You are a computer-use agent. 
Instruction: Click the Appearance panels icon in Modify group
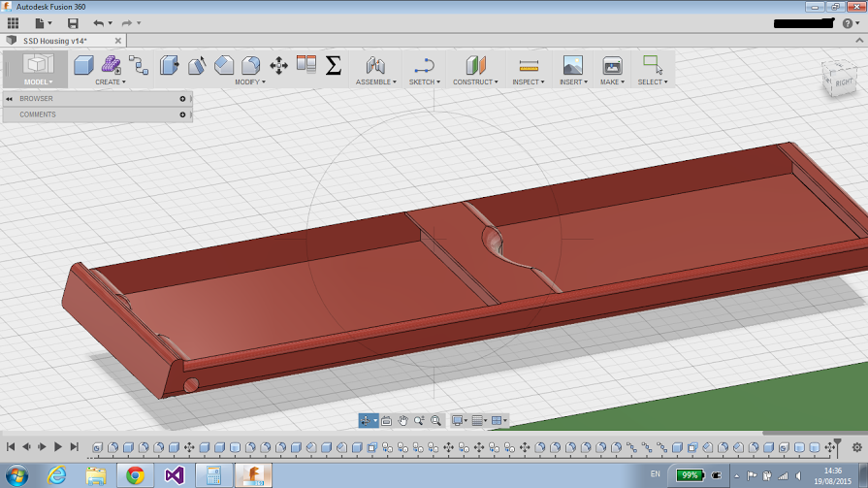pos(306,65)
